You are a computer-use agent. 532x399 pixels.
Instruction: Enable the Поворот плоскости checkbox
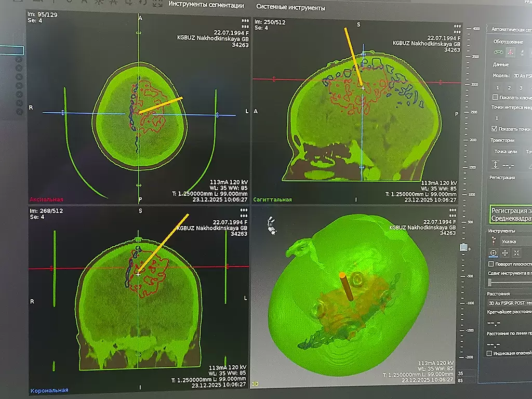[x=491, y=264]
